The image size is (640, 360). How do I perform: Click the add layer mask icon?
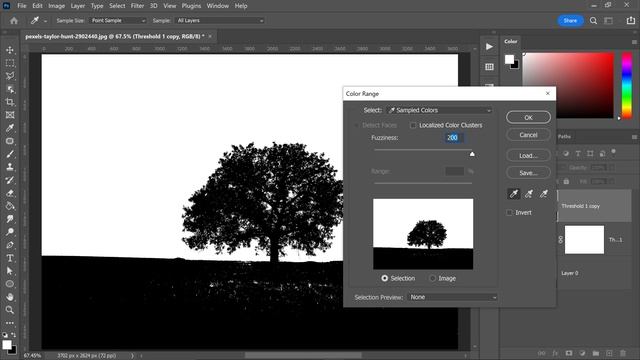coord(569,353)
